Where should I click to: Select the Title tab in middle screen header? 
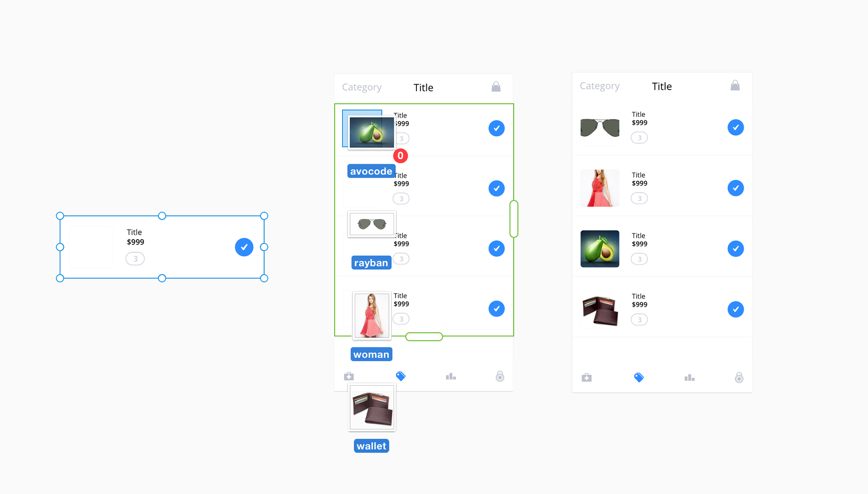tap(423, 87)
